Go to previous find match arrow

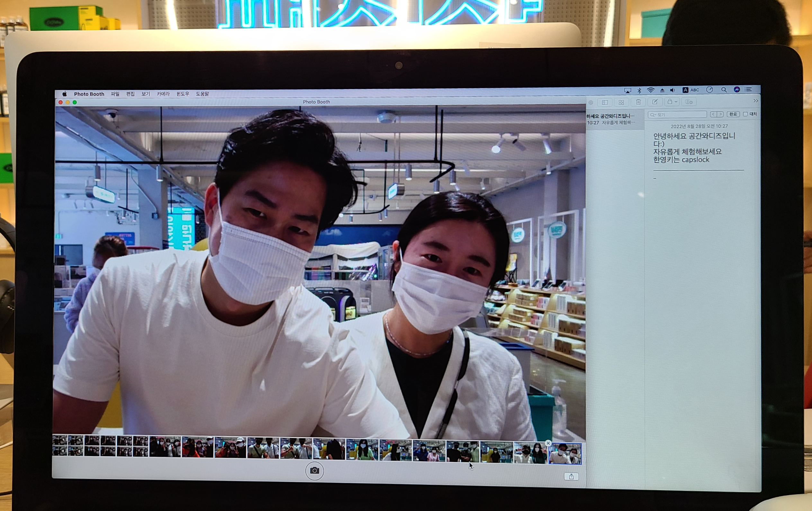[713, 114]
